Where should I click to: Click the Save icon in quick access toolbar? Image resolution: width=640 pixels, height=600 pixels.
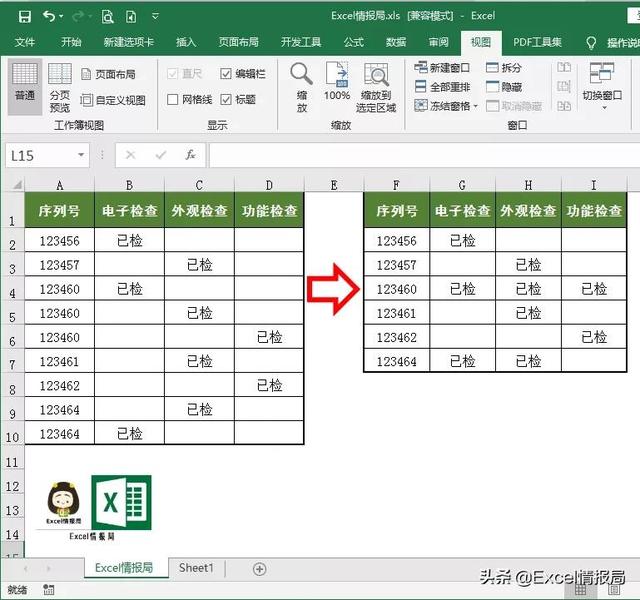pos(24,16)
